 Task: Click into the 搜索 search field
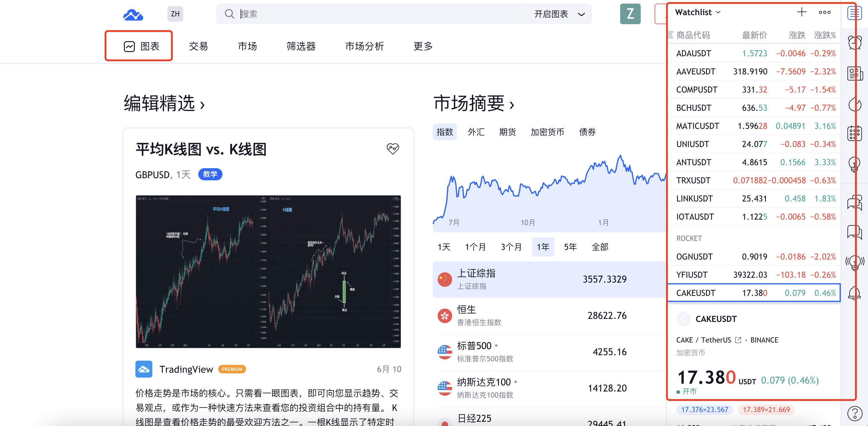pyautogui.click(x=371, y=14)
